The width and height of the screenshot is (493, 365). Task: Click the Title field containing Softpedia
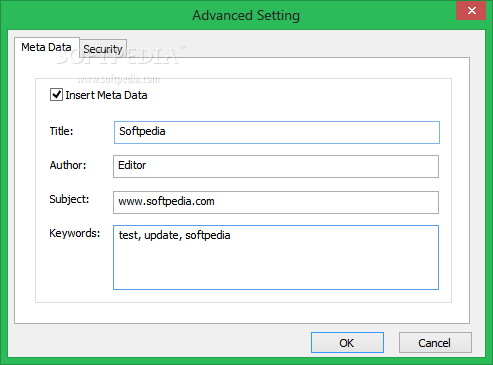tap(277, 132)
